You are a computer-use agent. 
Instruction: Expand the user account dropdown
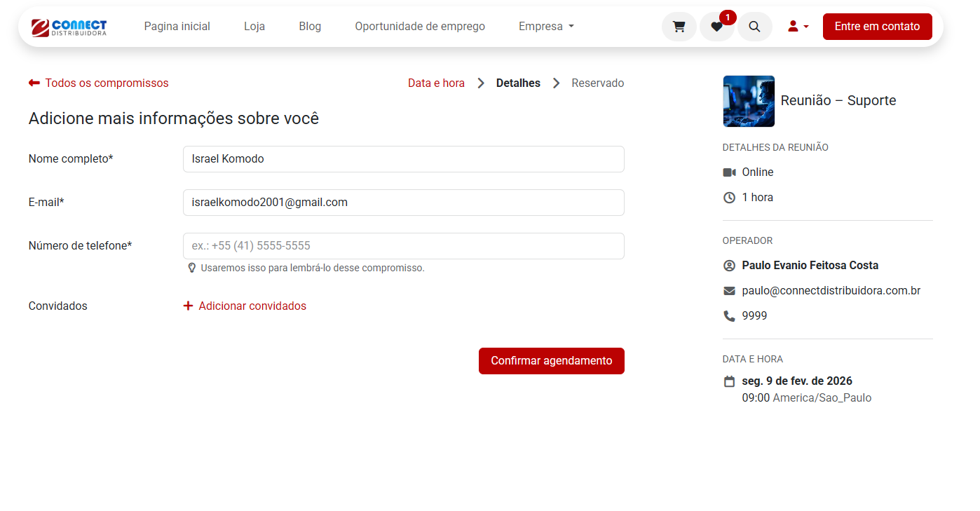point(798,27)
